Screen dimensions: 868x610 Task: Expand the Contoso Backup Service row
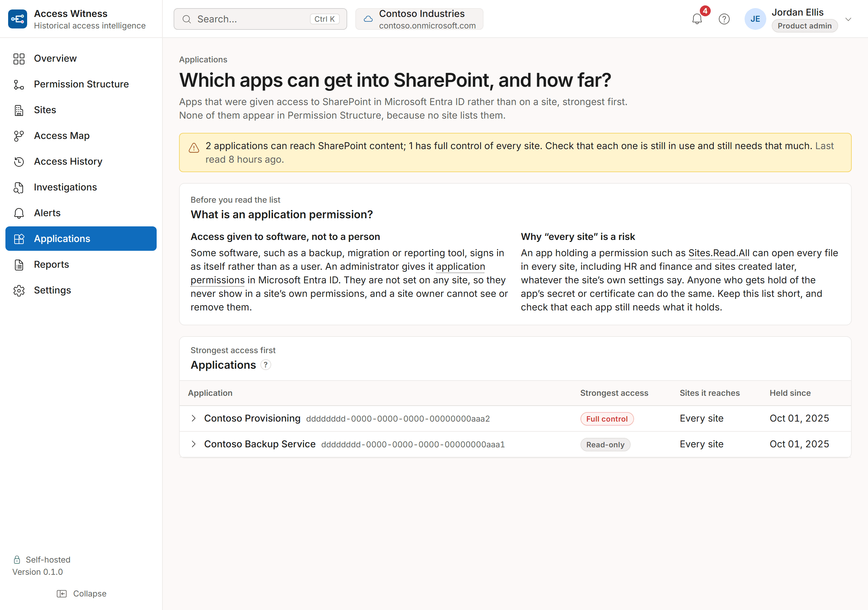pos(194,444)
